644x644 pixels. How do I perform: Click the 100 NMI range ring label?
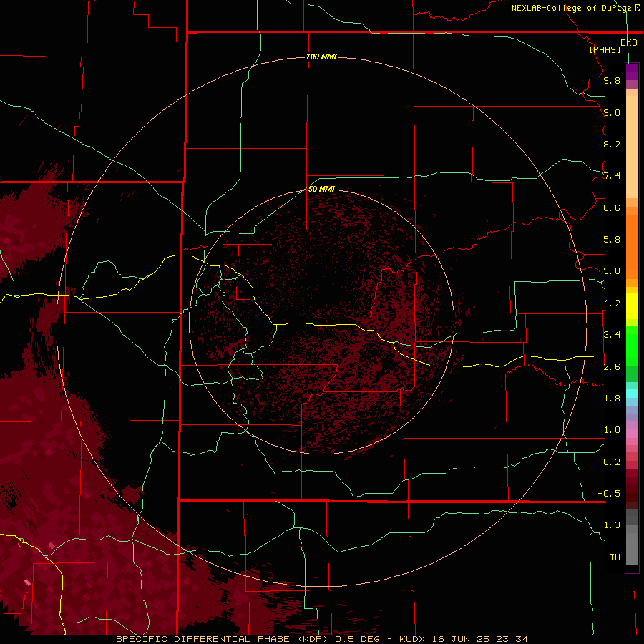321,57
